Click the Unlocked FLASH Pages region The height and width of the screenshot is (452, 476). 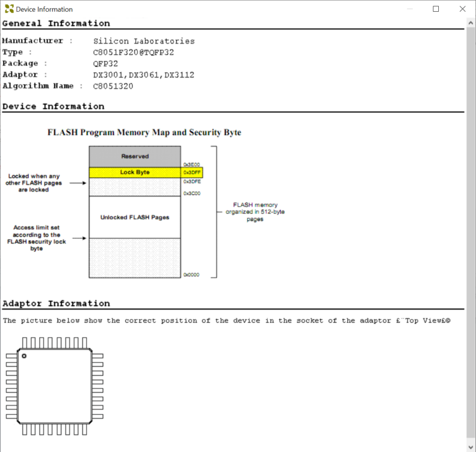134,217
